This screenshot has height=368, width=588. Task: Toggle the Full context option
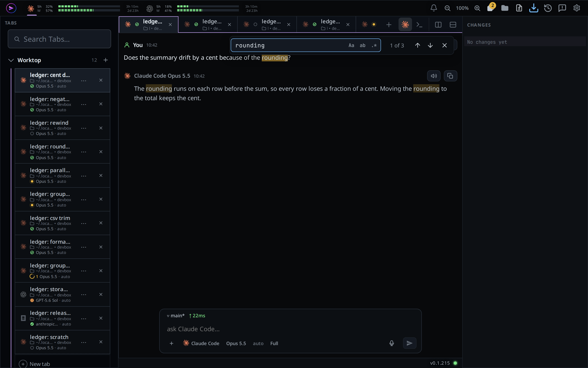[x=274, y=343]
